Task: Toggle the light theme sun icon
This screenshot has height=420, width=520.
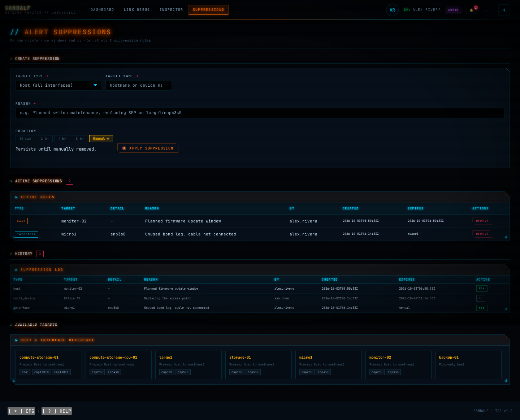Action: (504, 10)
